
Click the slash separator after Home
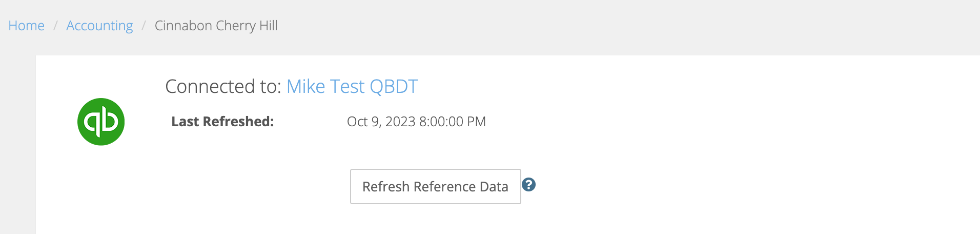[x=55, y=26]
